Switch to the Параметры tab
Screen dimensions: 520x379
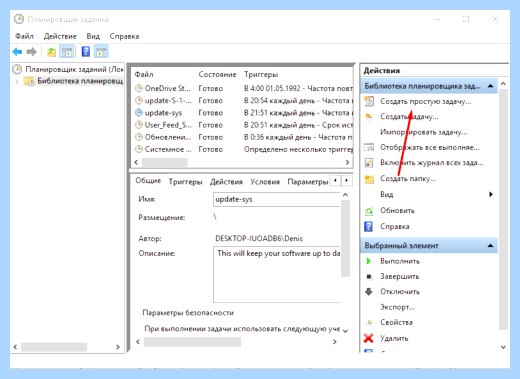307,182
